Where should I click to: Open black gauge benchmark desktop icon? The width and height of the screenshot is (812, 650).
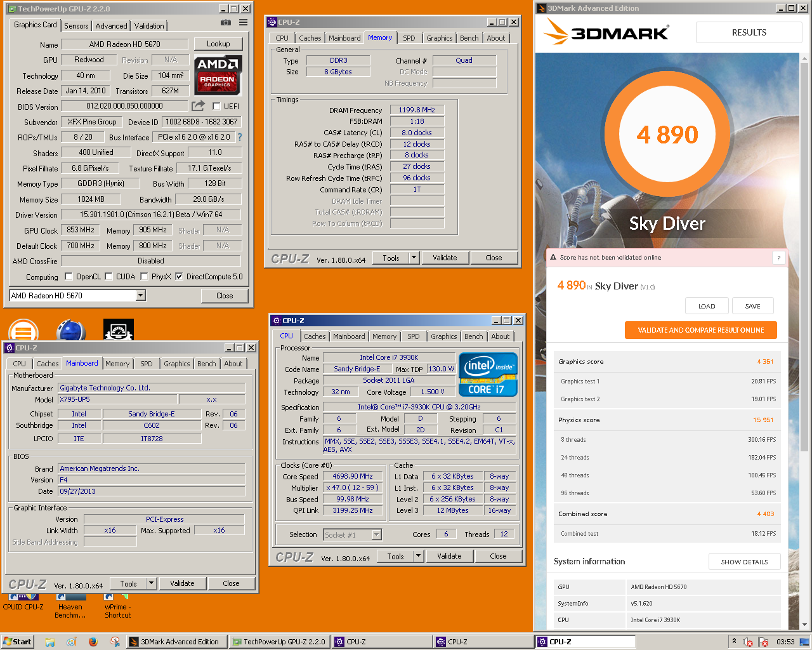tap(119, 330)
